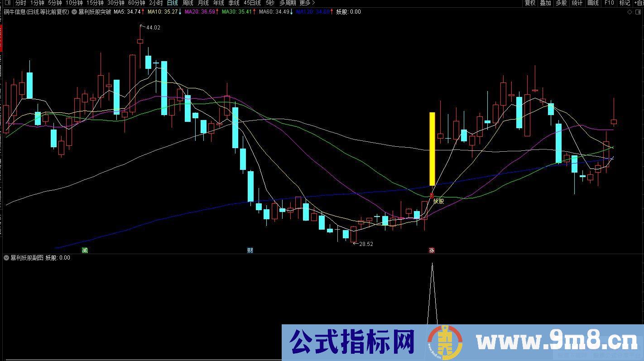Click the 统计 statistics button

point(577,3)
